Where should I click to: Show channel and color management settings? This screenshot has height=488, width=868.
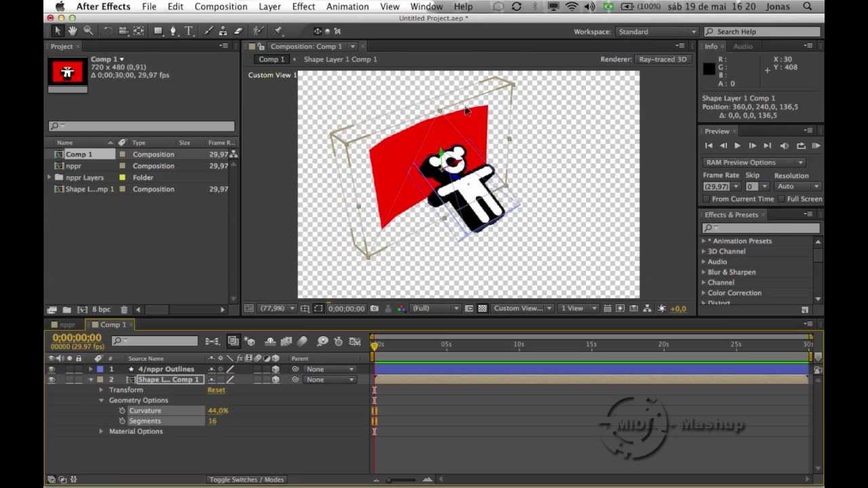coord(401,308)
